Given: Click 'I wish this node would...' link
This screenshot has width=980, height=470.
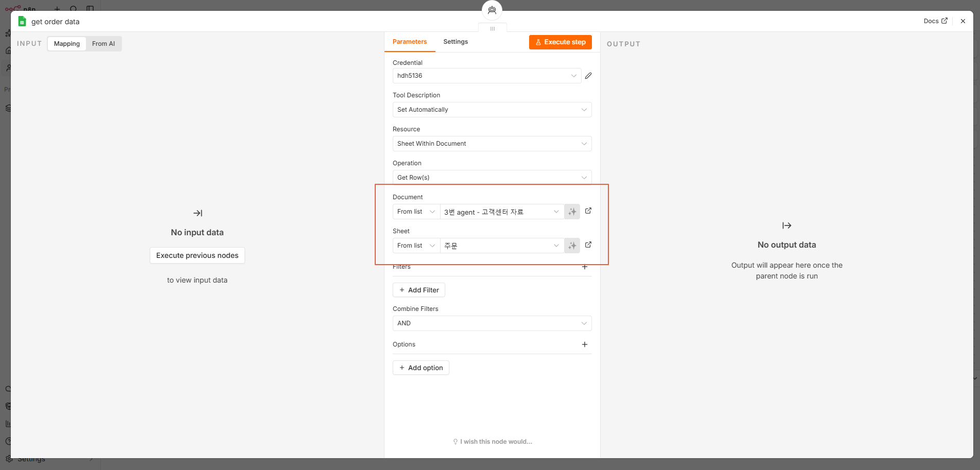Looking at the screenshot, I should click(x=493, y=442).
